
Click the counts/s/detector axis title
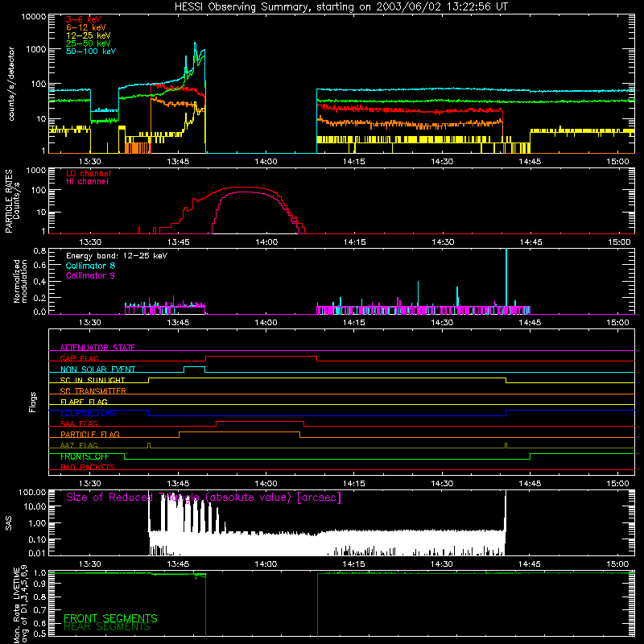(11, 84)
